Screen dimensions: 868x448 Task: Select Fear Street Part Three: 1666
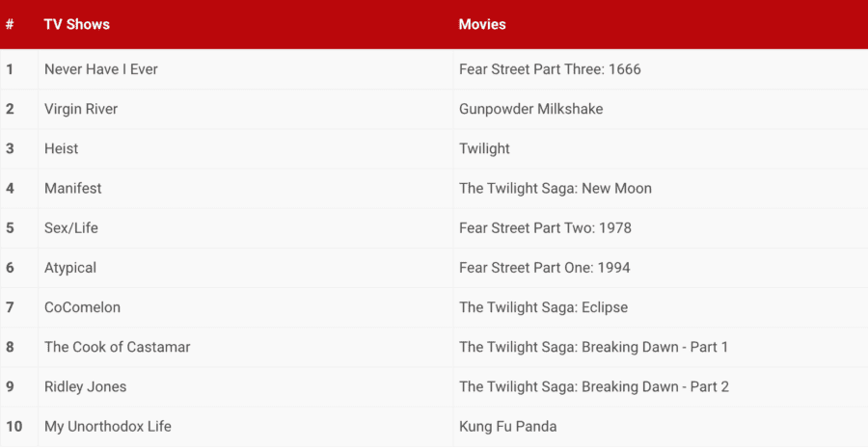pyautogui.click(x=550, y=69)
